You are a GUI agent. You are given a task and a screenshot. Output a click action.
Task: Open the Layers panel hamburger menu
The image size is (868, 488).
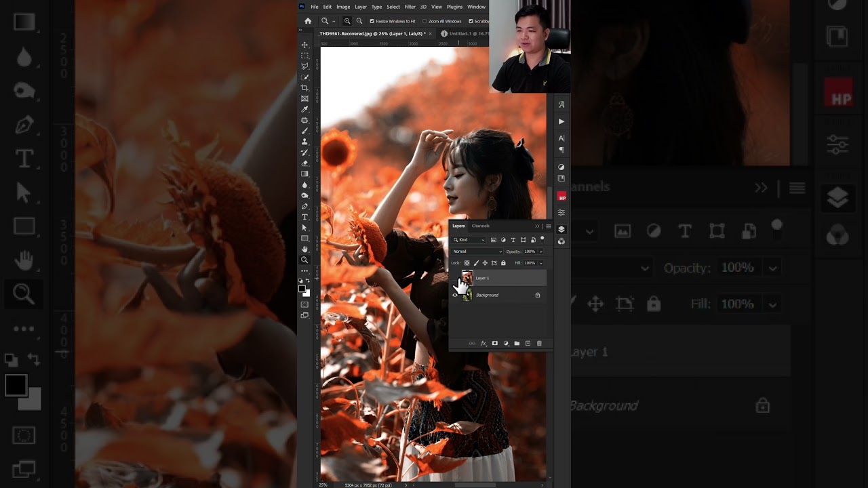coord(548,226)
